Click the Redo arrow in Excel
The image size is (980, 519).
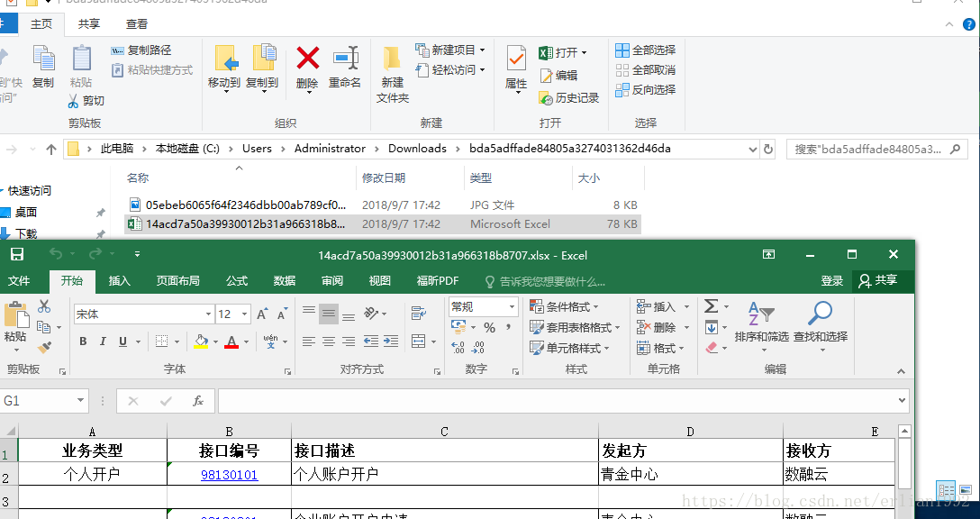[x=95, y=254]
